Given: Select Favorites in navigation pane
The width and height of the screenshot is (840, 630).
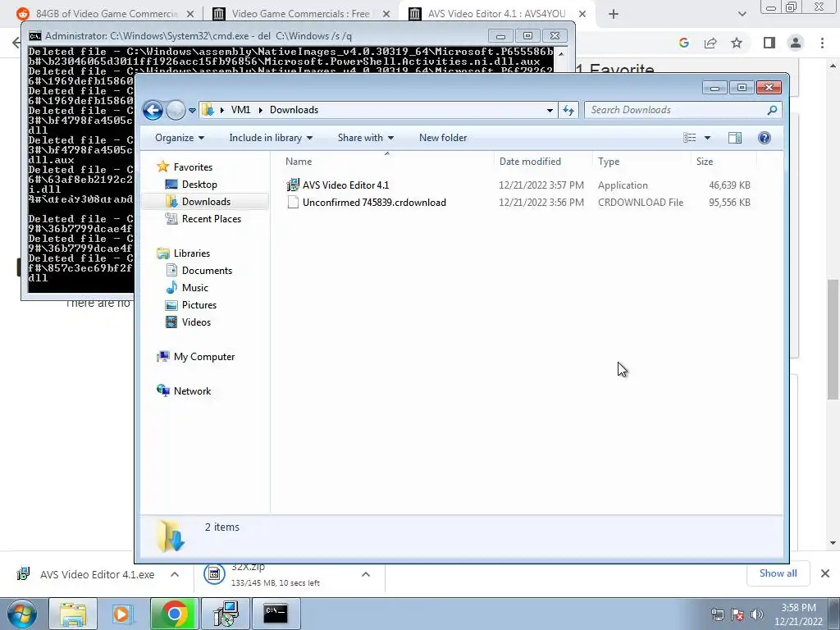Looking at the screenshot, I should click(x=193, y=167).
